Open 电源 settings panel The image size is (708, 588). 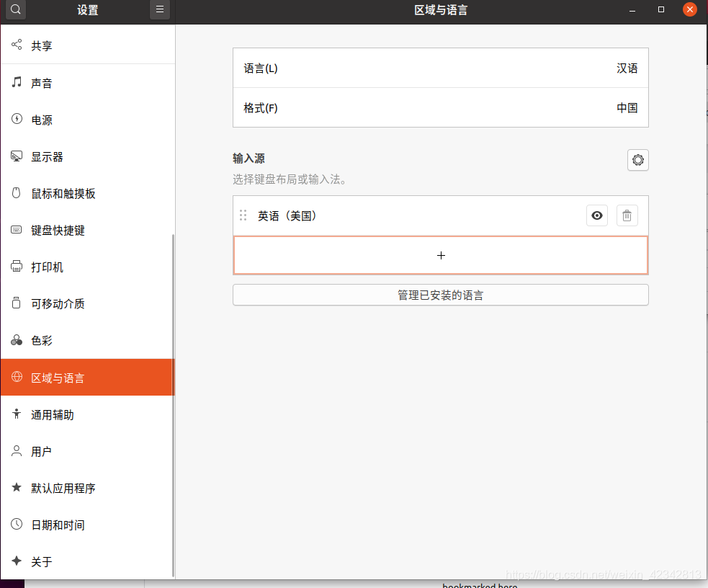click(88, 120)
